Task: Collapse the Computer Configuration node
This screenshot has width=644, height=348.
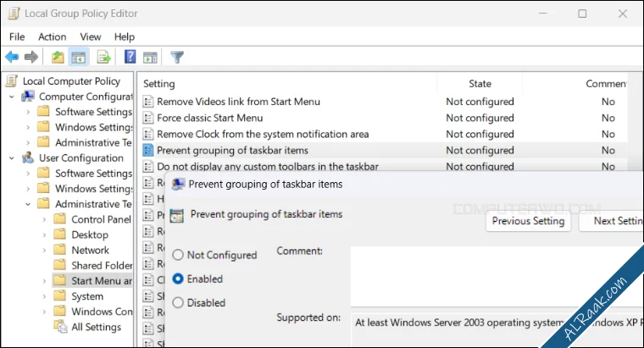Action: pyautogui.click(x=12, y=97)
